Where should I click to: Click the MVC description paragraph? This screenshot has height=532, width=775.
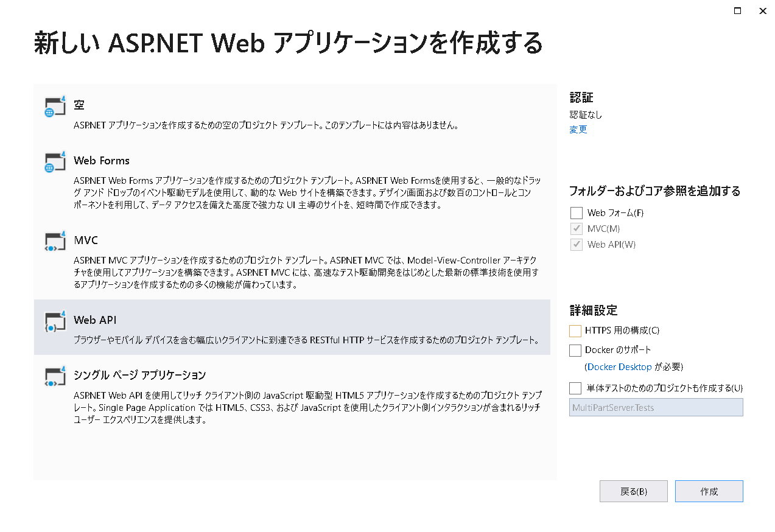306,272
